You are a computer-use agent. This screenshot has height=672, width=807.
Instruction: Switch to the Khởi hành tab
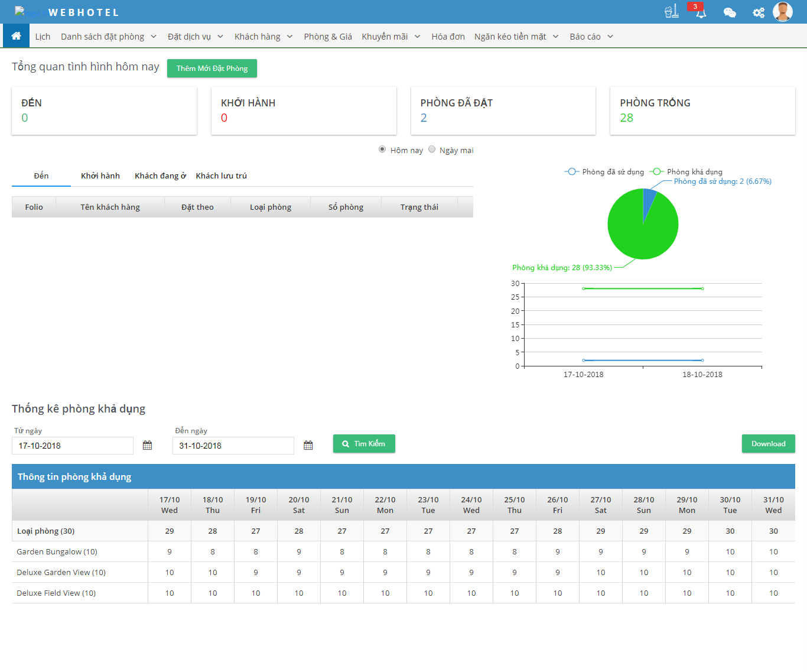100,176
